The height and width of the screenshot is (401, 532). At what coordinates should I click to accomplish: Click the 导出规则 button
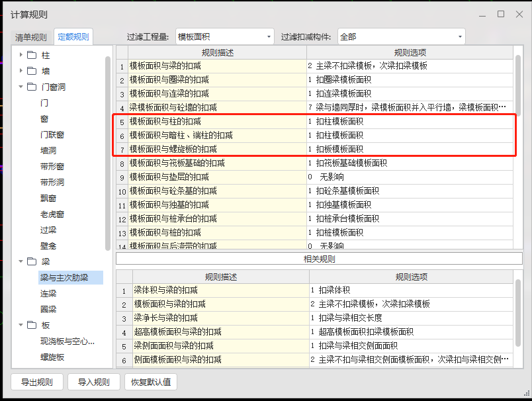pos(37,382)
